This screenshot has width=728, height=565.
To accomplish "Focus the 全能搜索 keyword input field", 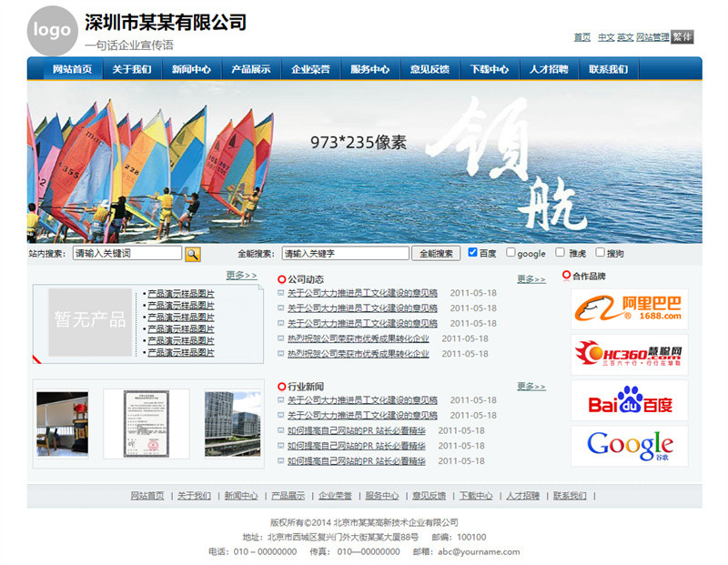I will point(346,253).
